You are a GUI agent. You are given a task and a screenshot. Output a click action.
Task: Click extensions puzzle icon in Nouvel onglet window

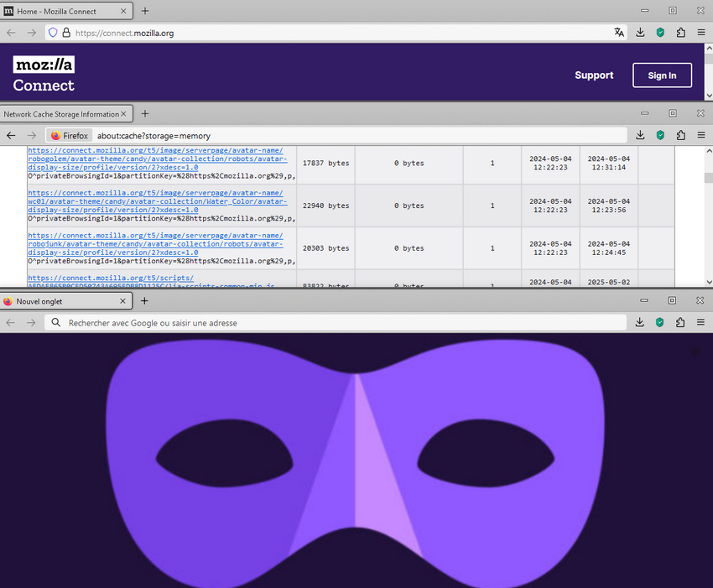[x=680, y=322]
